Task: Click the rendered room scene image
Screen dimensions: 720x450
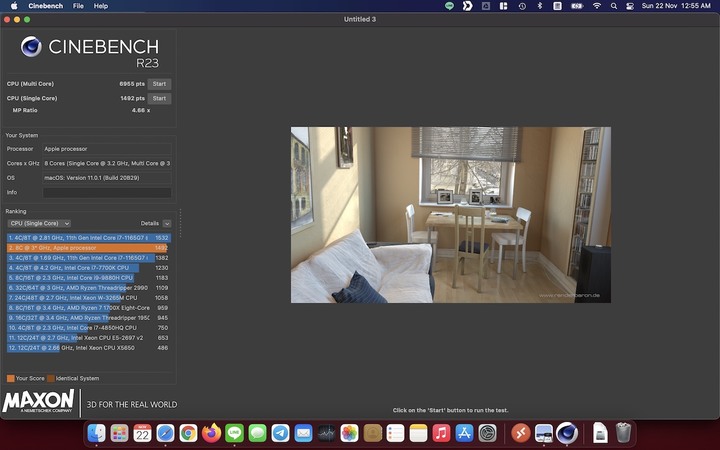Action: pos(450,214)
